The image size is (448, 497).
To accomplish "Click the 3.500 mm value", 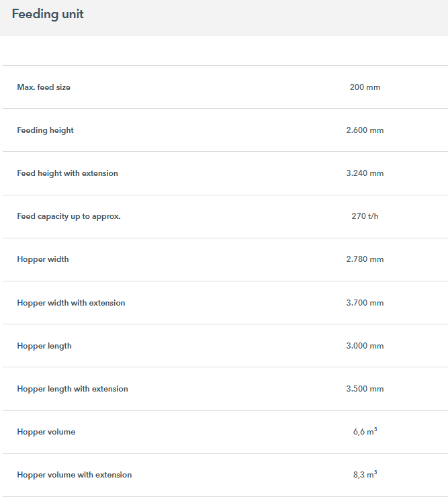I will click(365, 389).
